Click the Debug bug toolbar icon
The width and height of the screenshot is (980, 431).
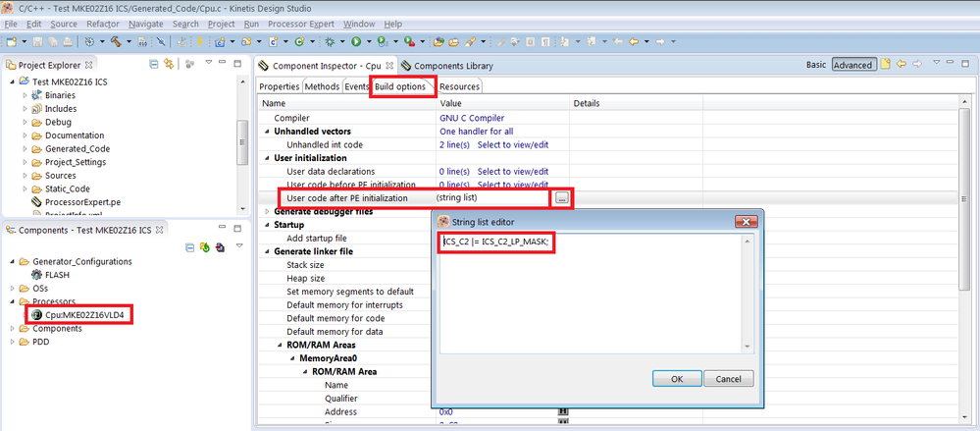point(330,42)
